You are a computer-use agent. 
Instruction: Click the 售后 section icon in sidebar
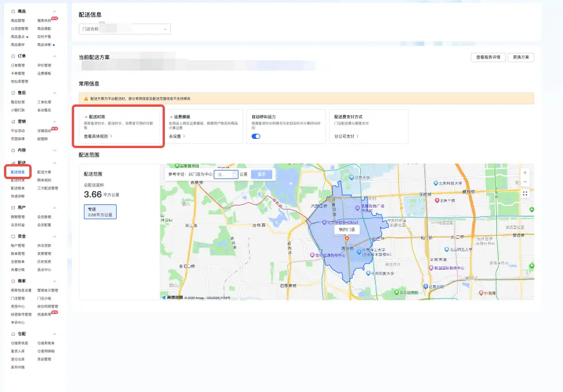pyautogui.click(x=13, y=93)
